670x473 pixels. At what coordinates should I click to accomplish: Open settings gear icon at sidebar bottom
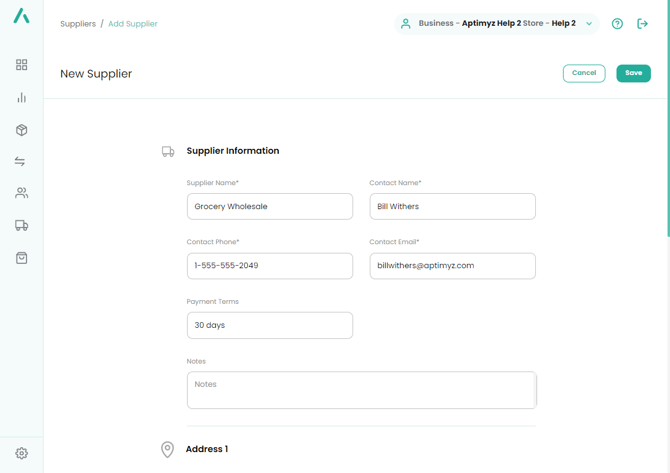(21, 453)
